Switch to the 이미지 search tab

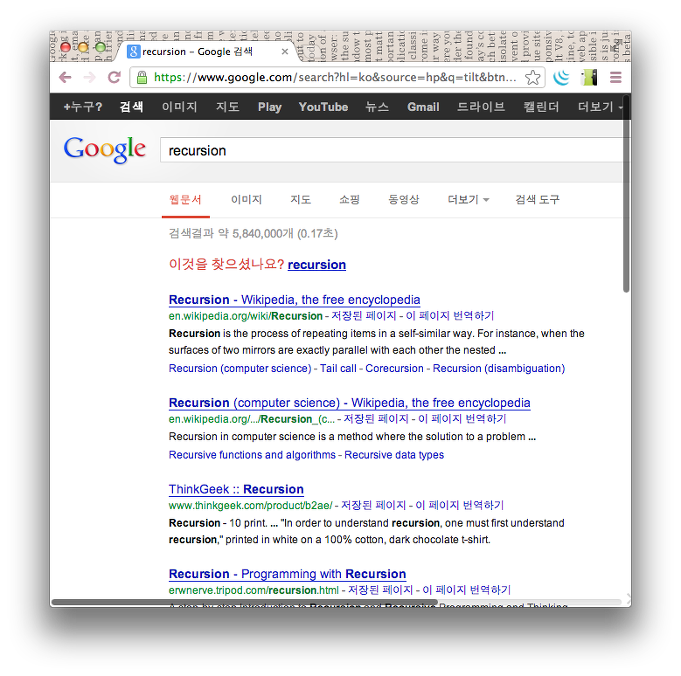point(246,200)
